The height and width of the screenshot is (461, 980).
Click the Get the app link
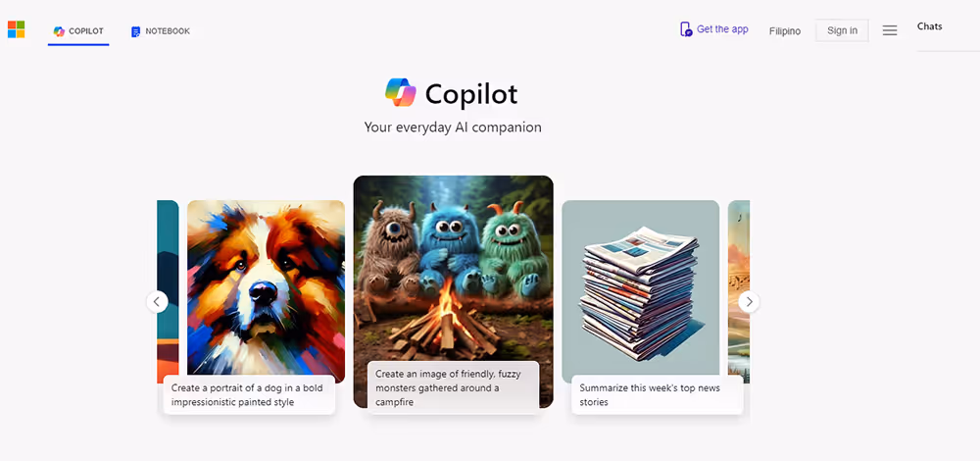tap(722, 29)
